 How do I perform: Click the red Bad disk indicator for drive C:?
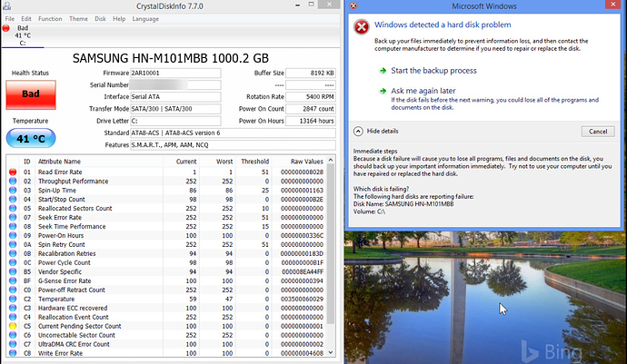coord(6,28)
